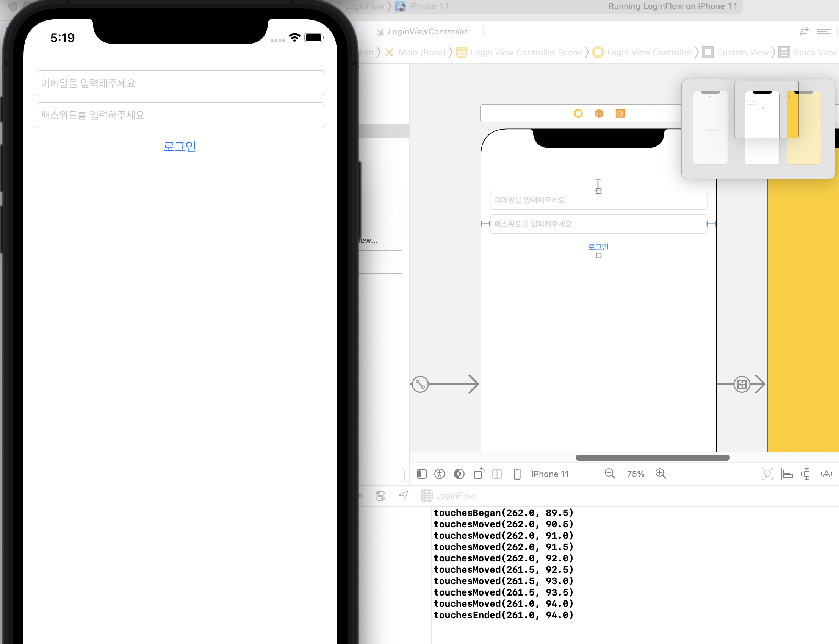Screen dimensions: 839x644
Task: Click the Running LoginFlow on iPhone 11 status
Action: click(x=673, y=6)
